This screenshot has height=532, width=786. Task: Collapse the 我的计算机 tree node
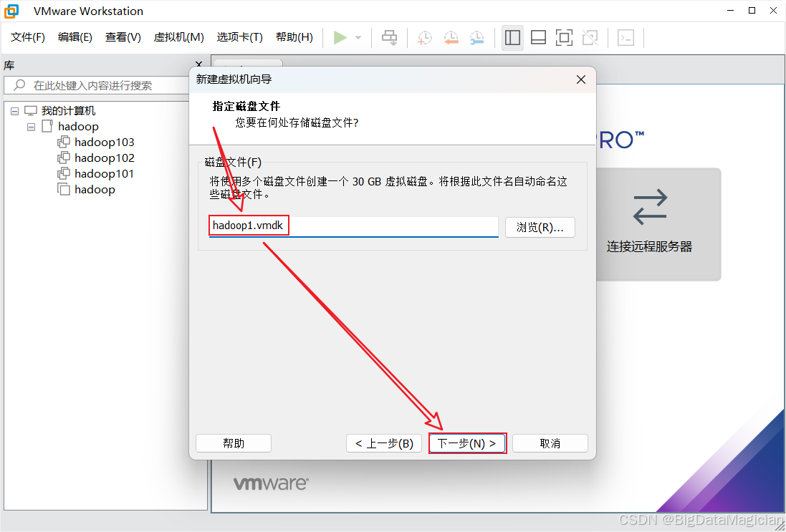14,111
